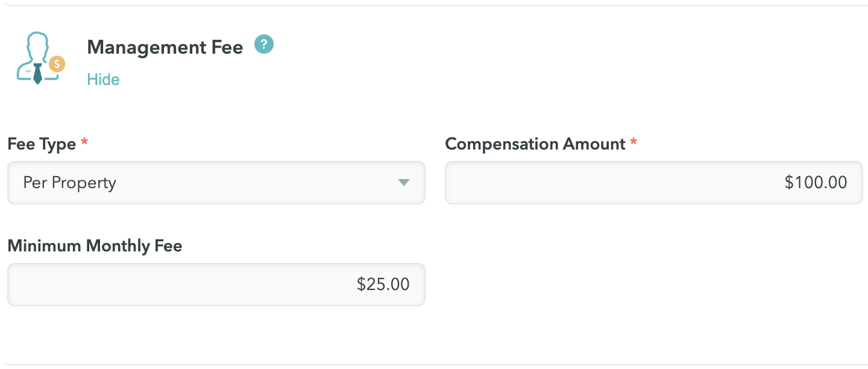The image size is (868, 369).
Task: Click the $100.00 value
Action: 816,183
